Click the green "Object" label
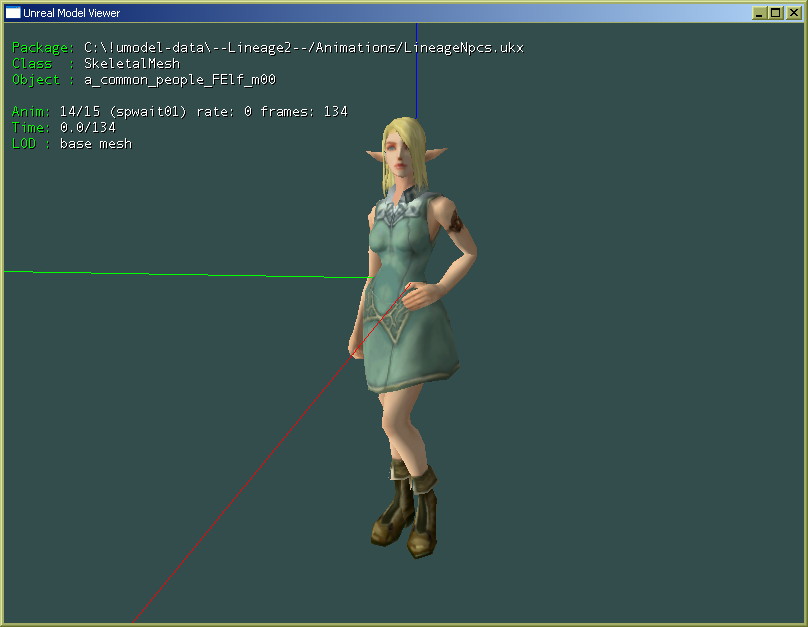808x627 pixels. click(x=36, y=80)
